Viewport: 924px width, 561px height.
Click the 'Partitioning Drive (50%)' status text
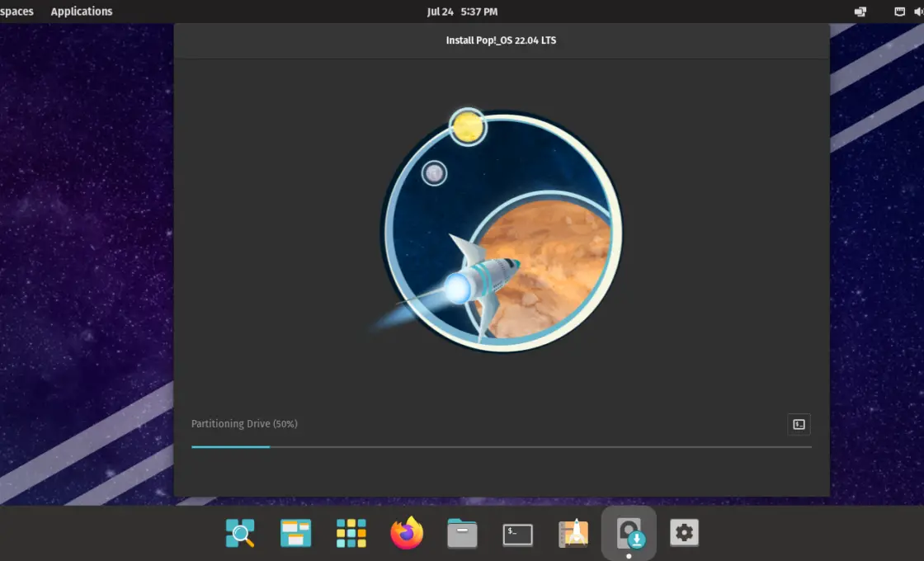(244, 424)
